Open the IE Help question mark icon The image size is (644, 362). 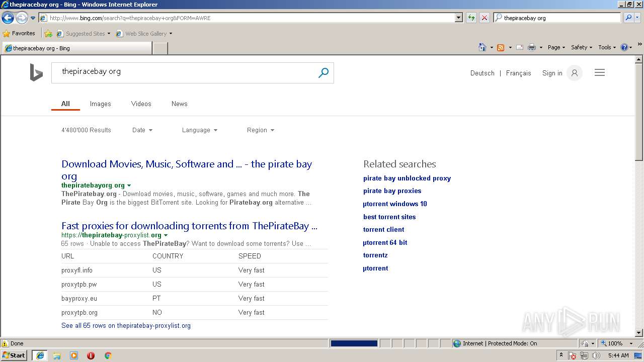coord(624,47)
